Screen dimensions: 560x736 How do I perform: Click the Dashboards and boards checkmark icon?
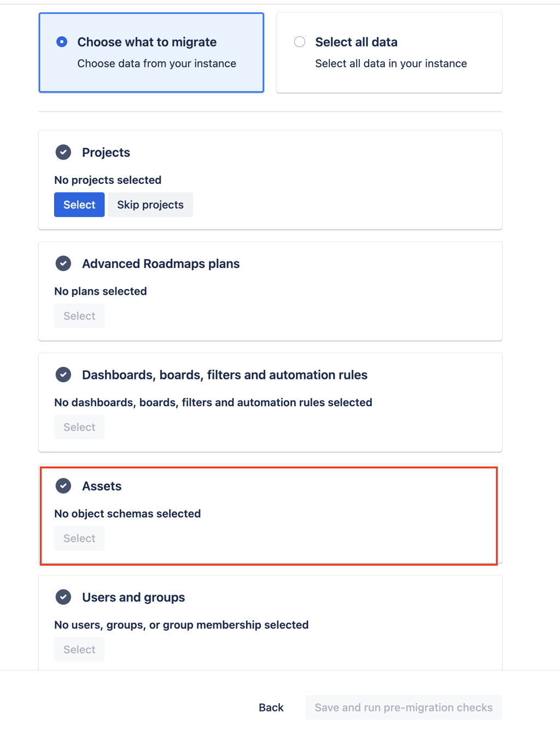click(63, 375)
